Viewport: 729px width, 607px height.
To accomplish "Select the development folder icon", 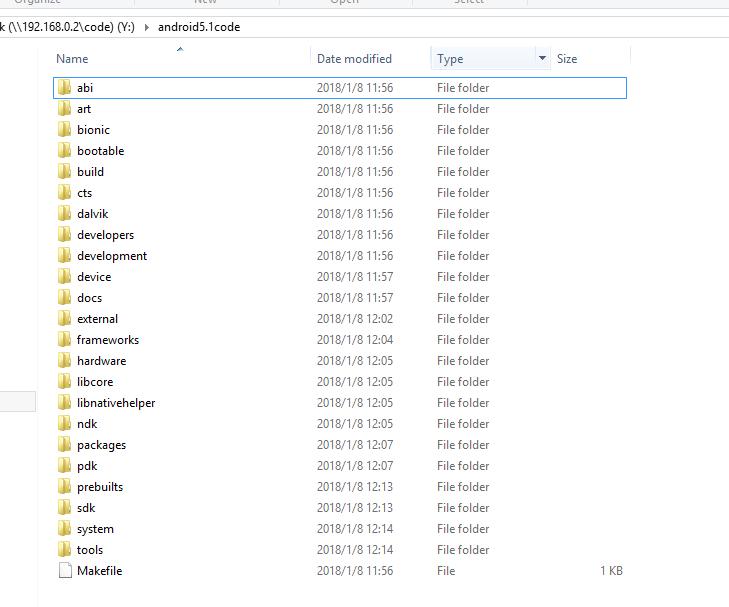I will (65, 256).
